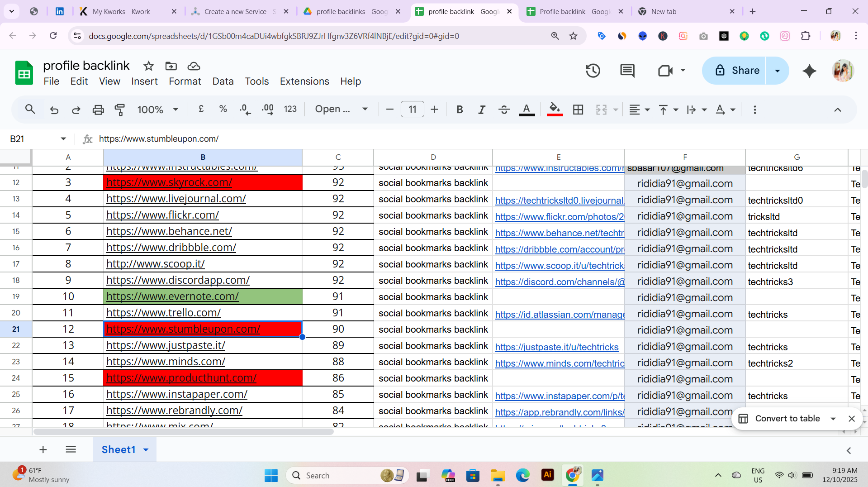The width and height of the screenshot is (868, 487).
Task: Toggle bold formatting on selected cell
Action: pos(460,109)
